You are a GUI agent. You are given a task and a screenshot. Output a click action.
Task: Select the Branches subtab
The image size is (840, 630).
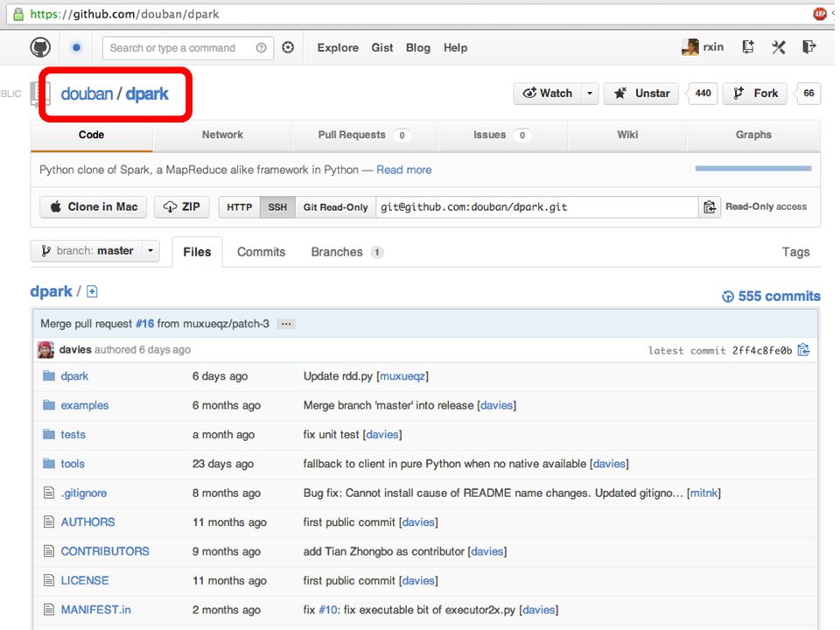tap(347, 252)
